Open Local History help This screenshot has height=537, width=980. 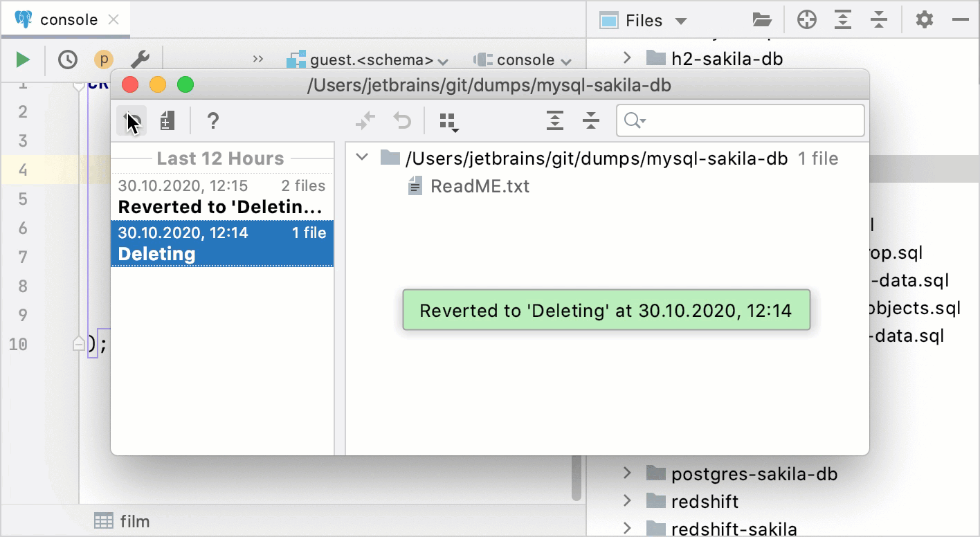pos(213,120)
